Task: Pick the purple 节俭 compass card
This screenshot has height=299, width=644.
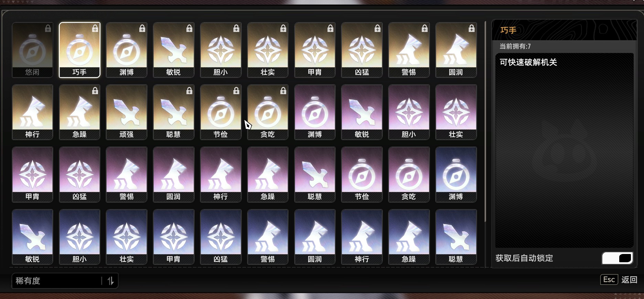Action: point(362,174)
